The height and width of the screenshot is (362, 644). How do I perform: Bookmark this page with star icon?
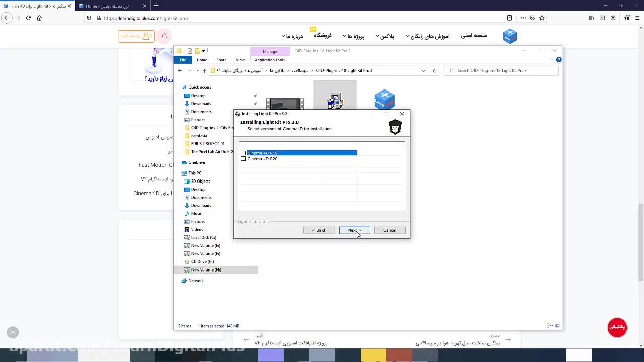coord(542,18)
